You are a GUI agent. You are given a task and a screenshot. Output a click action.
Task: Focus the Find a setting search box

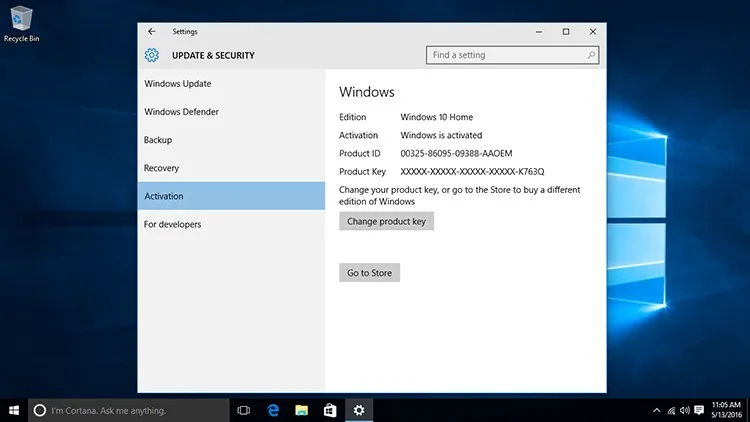point(512,55)
